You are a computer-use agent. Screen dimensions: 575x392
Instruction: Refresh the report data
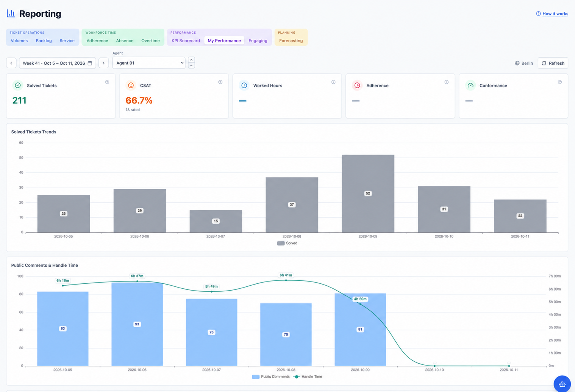pos(553,63)
